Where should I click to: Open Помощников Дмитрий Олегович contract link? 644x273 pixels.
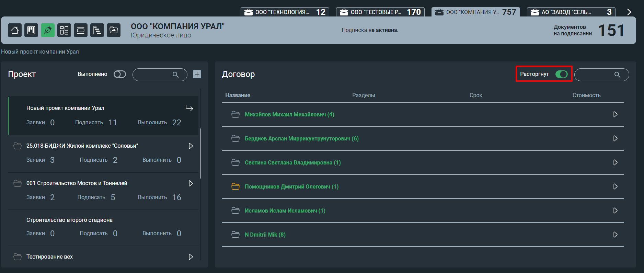pos(291,186)
